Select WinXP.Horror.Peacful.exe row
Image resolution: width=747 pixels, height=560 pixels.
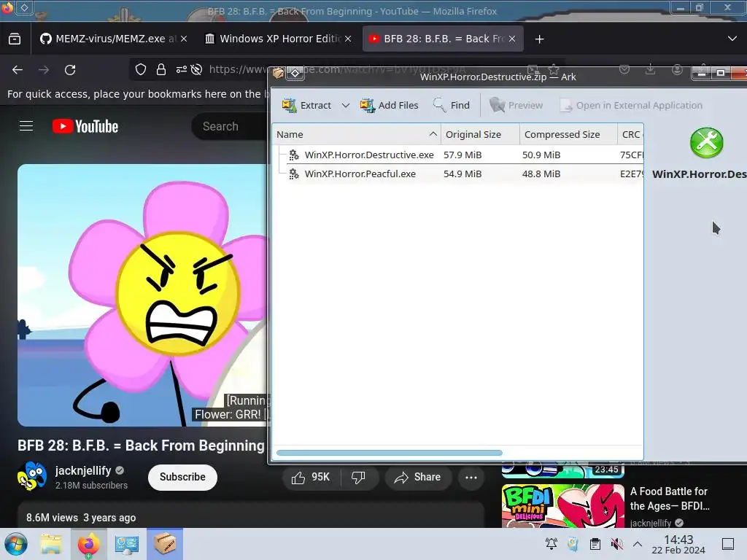(458, 174)
